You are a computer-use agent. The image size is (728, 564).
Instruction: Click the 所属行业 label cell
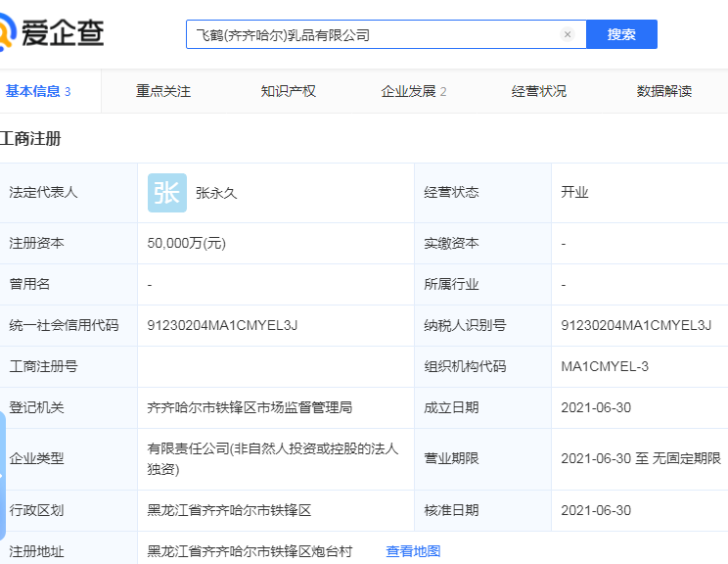tap(482, 284)
